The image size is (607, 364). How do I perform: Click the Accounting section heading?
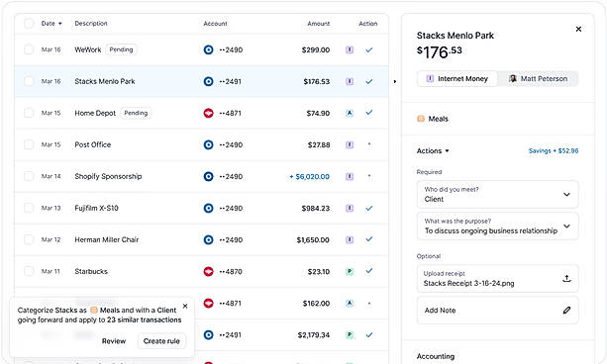pyautogui.click(x=436, y=356)
